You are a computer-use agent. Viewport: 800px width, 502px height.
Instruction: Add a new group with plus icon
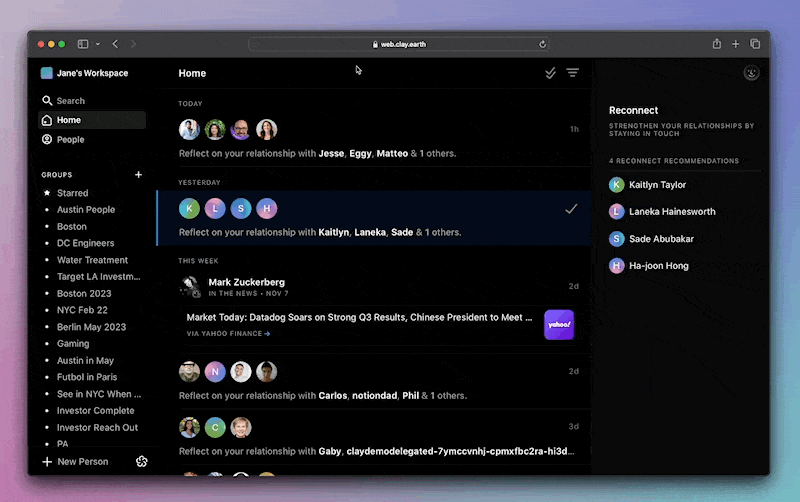138,174
